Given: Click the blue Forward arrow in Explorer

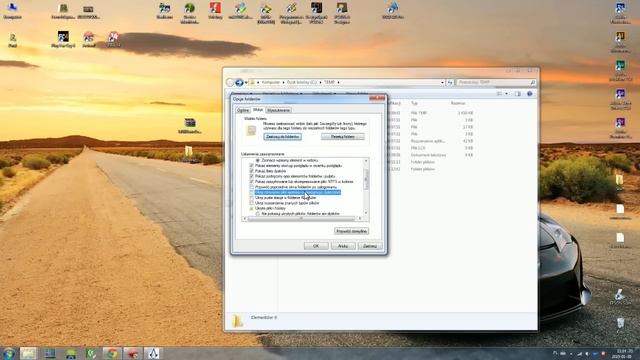Looking at the screenshot, I should pyautogui.click(x=239, y=82).
